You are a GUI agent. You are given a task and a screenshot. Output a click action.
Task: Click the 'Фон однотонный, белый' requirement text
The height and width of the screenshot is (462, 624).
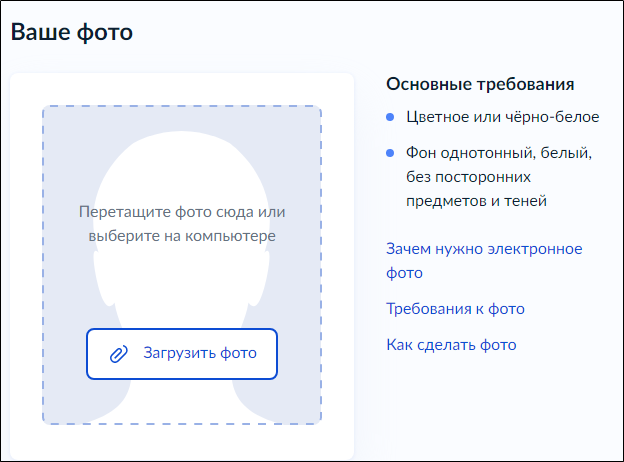click(500, 154)
